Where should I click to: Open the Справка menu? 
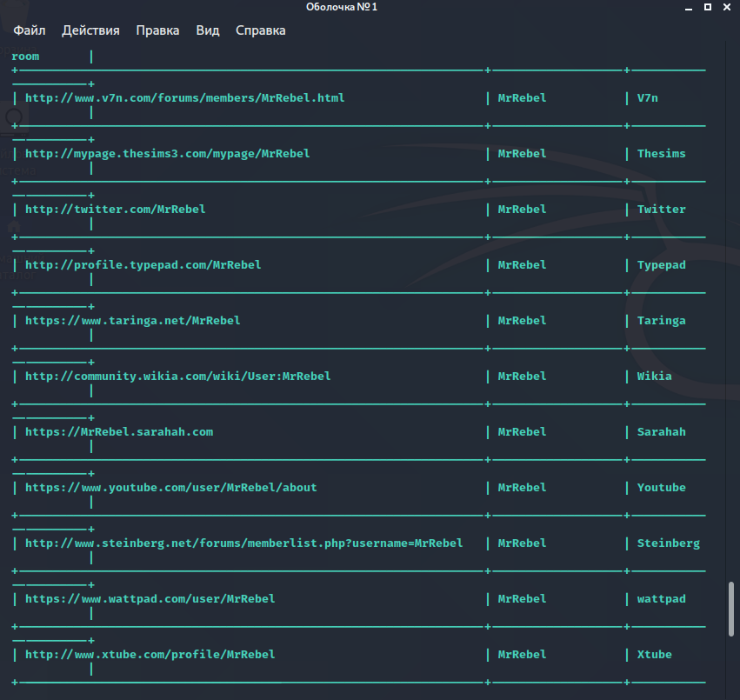[260, 30]
